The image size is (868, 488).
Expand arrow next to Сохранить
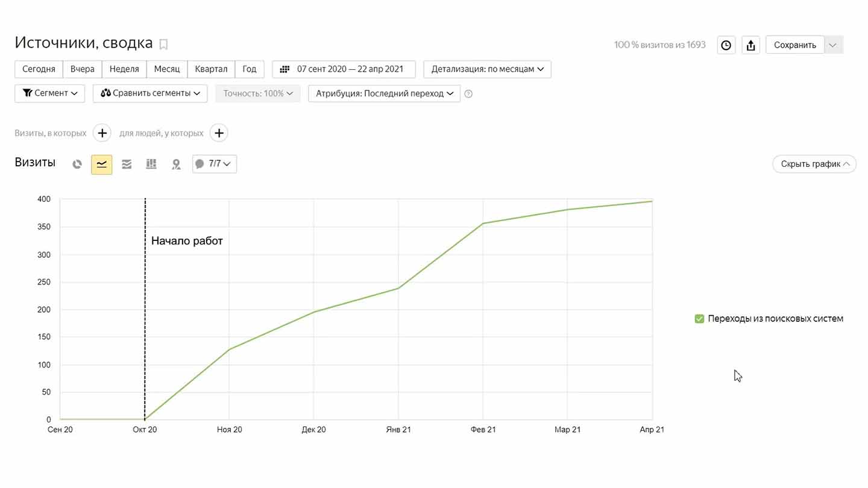(x=834, y=45)
